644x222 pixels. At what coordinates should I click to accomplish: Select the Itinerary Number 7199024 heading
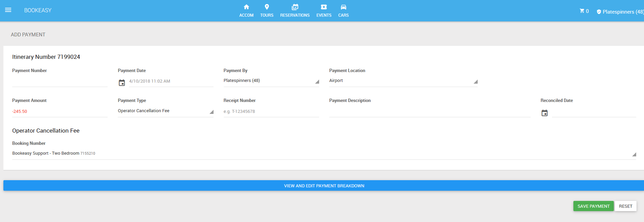pyautogui.click(x=46, y=57)
